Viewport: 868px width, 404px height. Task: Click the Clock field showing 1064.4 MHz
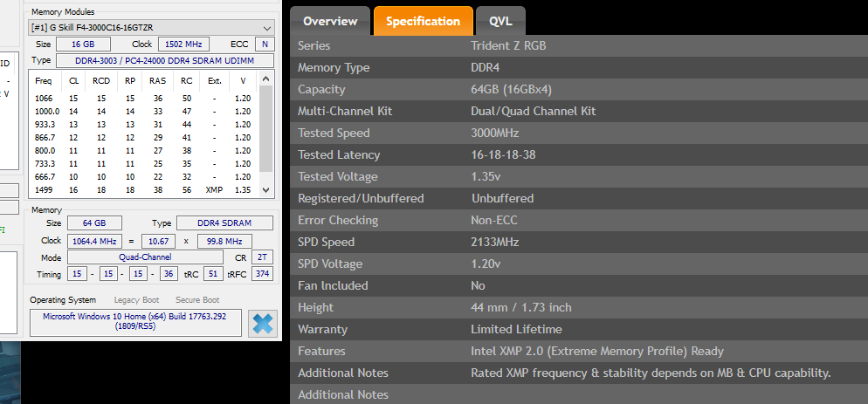tap(94, 242)
